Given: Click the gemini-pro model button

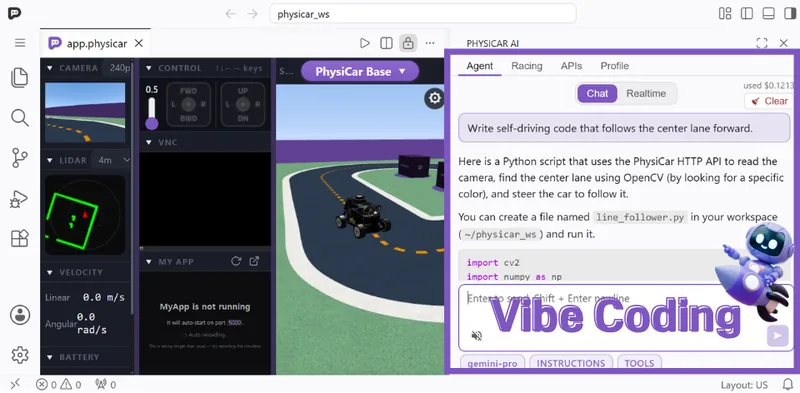Looking at the screenshot, I should [x=492, y=363].
